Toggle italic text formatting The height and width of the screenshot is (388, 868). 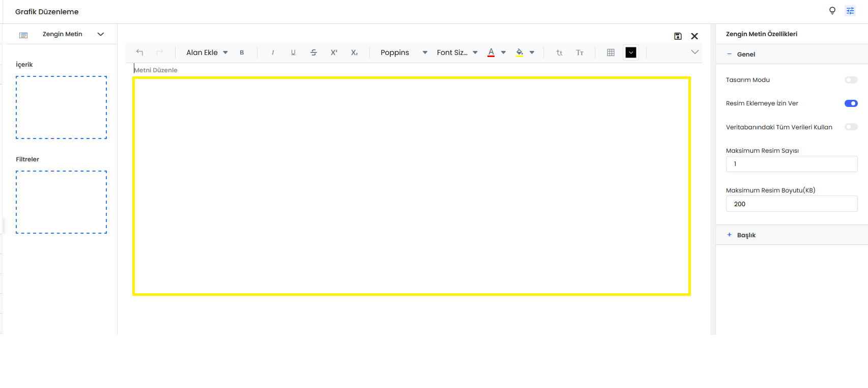pos(273,52)
